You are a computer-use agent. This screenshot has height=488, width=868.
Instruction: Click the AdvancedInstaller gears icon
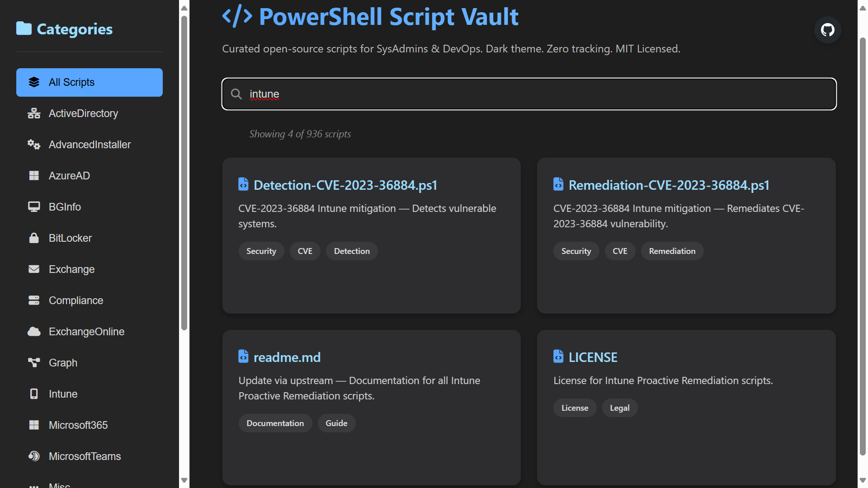[34, 145]
